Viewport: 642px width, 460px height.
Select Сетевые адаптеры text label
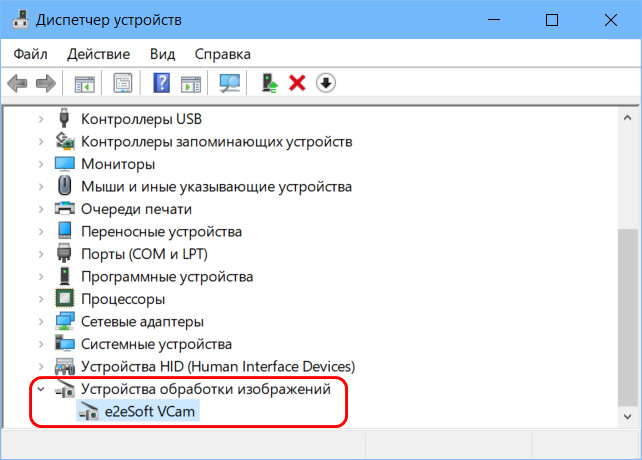pos(142,322)
